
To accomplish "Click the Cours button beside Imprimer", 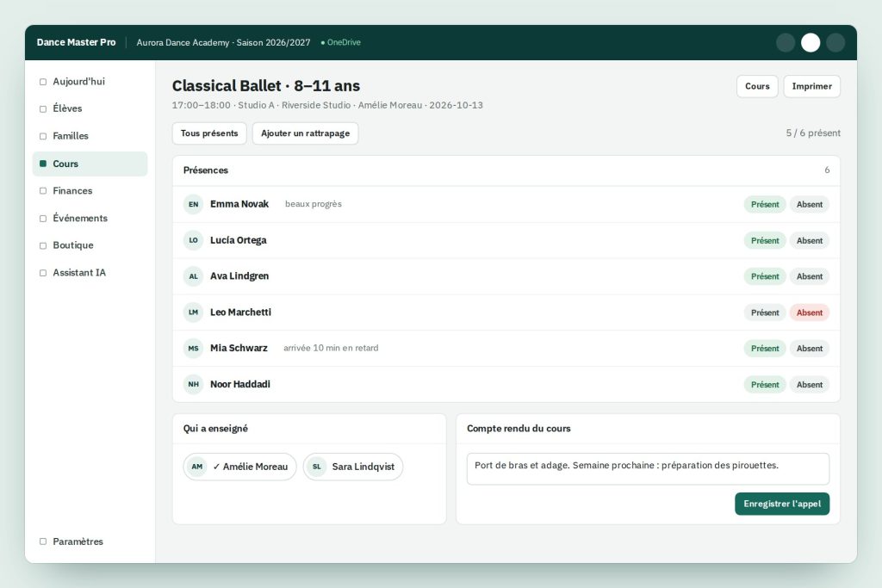I will [x=757, y=86].
